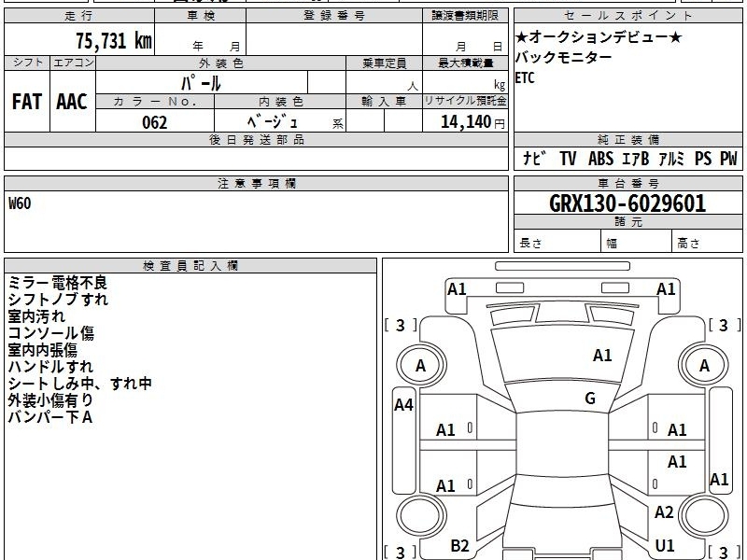Click the バンパー下A inspector note
Screen dimensions: 747x560
50,417
